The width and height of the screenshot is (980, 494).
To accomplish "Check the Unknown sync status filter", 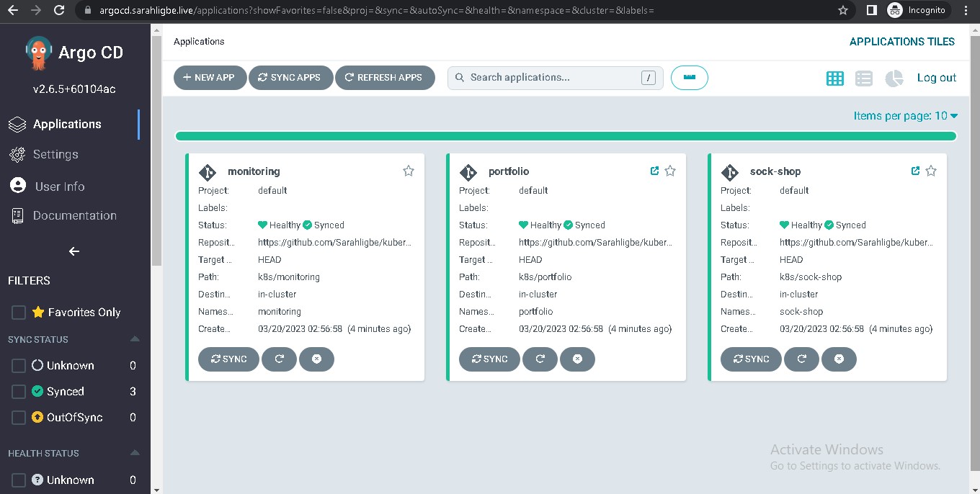I will 19,366.
